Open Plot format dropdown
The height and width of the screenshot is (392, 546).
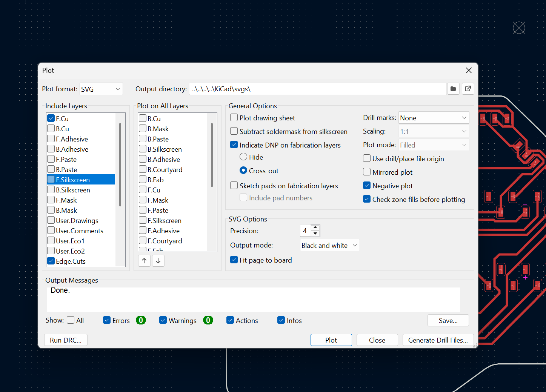tap(101, 89)
